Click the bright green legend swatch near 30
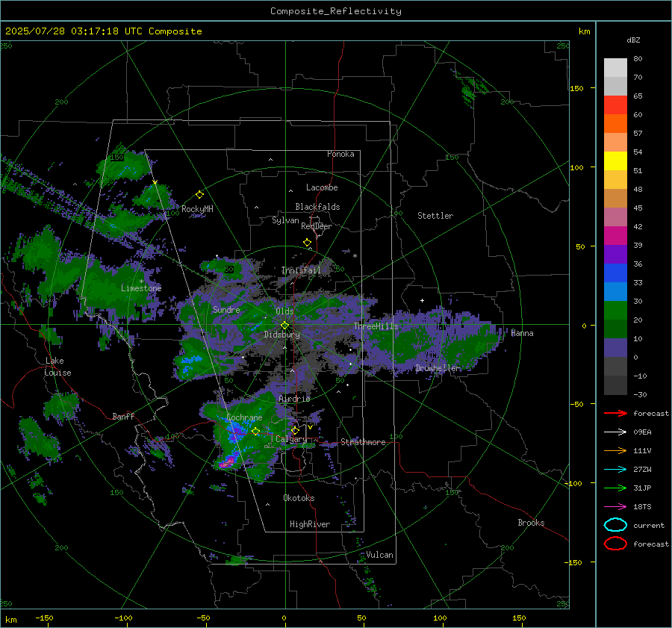672x628 pixels. point(615,310)
